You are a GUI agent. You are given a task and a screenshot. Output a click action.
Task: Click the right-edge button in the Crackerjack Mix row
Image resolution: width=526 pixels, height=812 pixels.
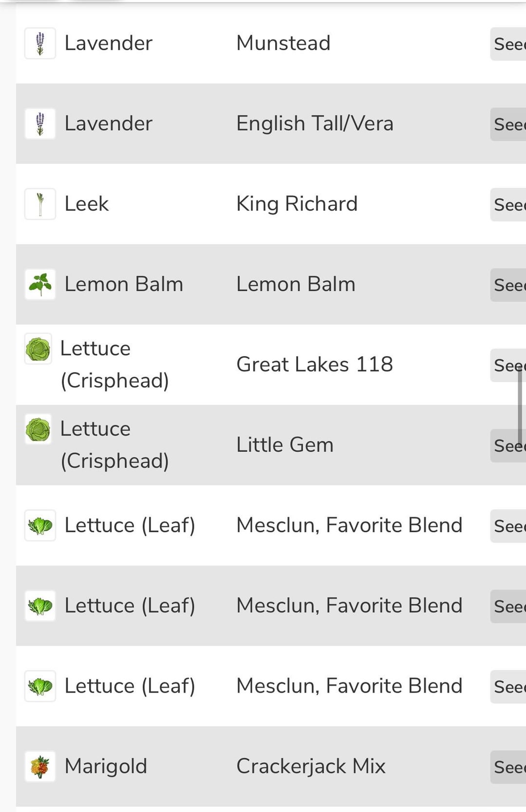(x=508, y=767)
